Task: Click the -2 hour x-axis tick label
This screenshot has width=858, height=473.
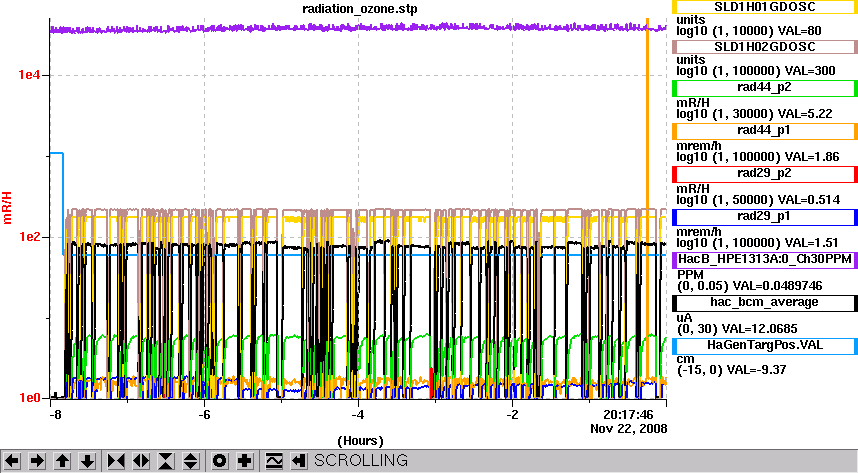Action: [512, 415]
